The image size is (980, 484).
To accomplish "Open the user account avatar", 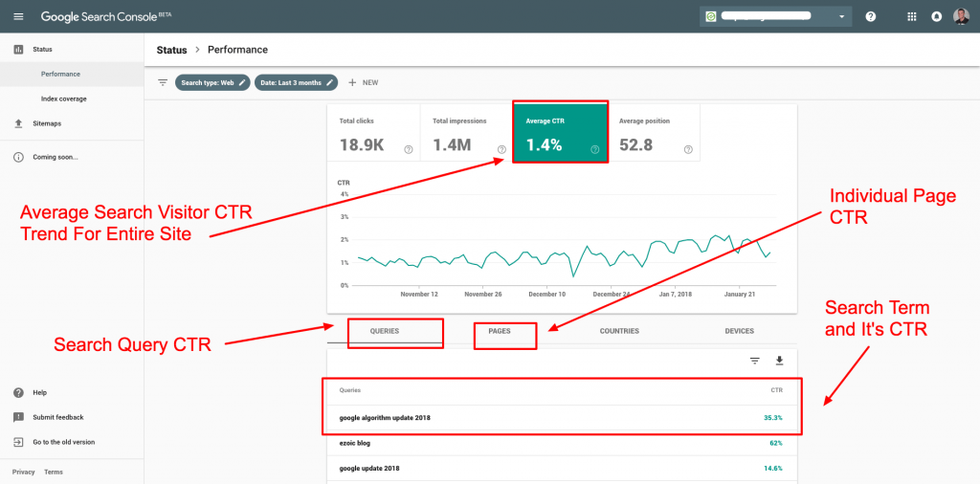I will [961, 16].
